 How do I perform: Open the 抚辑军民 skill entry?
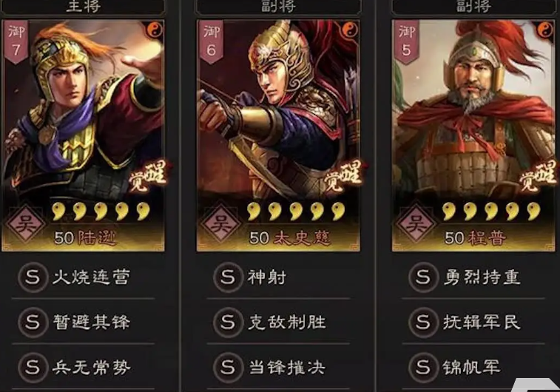pos(474,322)
